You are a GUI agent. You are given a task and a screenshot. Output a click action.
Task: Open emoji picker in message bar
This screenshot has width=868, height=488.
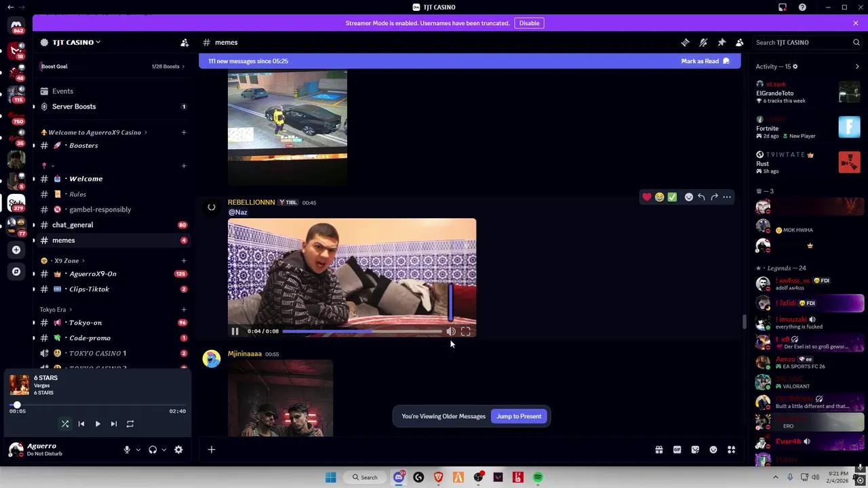pos(713,449)
